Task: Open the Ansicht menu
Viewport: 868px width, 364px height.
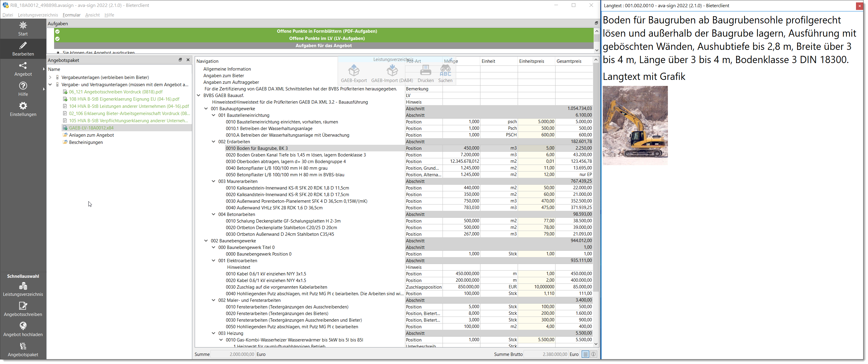Action: (92, 15)
